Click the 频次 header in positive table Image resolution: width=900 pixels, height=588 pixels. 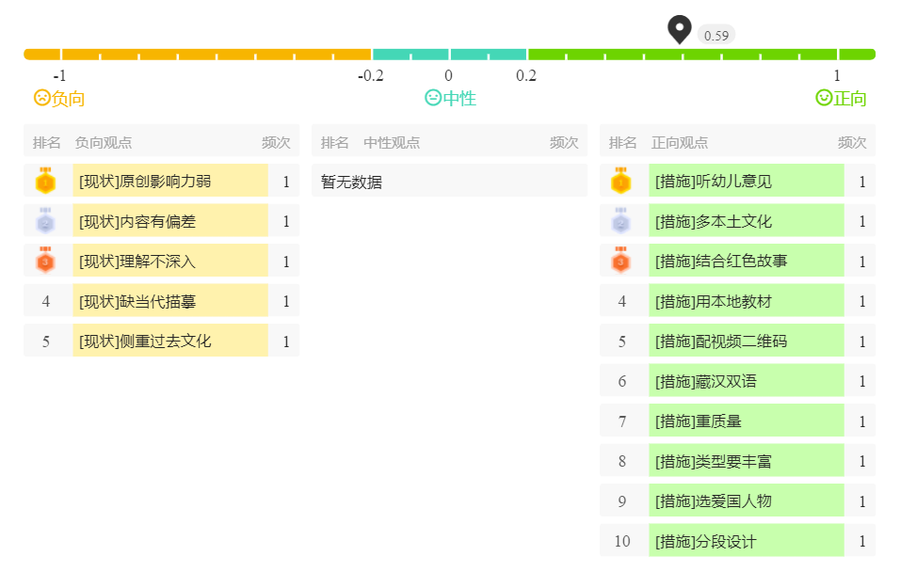[852, 142]
